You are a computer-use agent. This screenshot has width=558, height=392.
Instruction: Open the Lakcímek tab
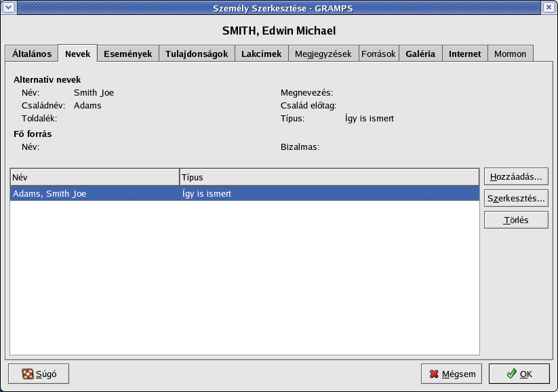[261, 54]
